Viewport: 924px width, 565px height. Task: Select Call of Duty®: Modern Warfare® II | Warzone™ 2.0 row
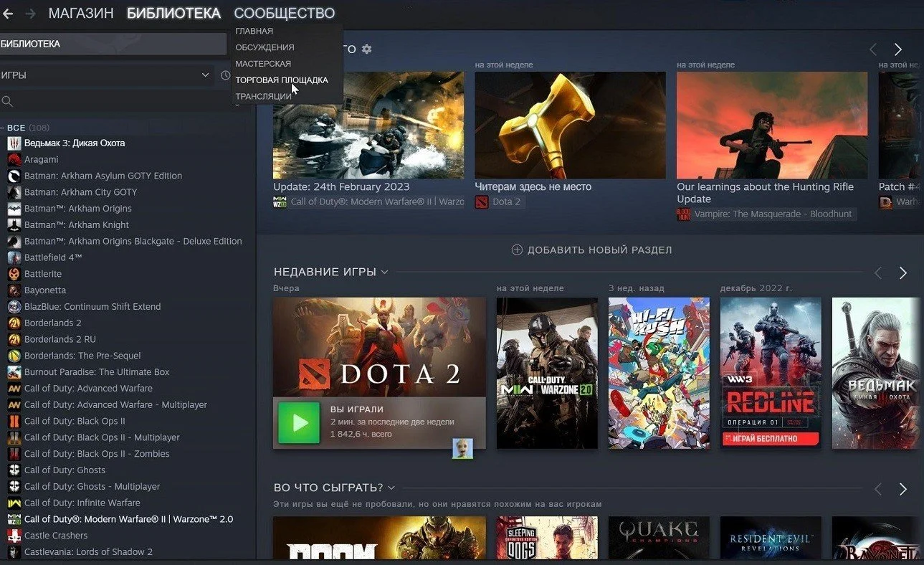[x=128, y=519]
